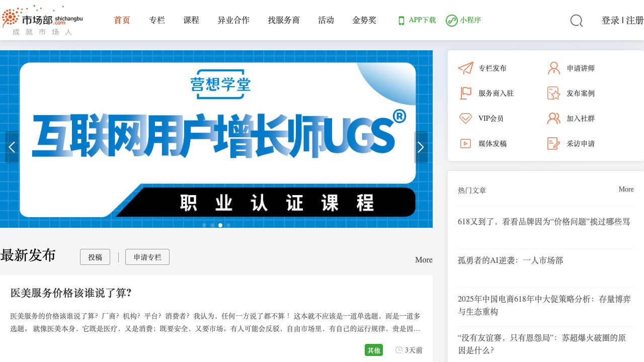Open the 课程 navigation menu item
Screen dimensions: 644x362
click(191, 20)
